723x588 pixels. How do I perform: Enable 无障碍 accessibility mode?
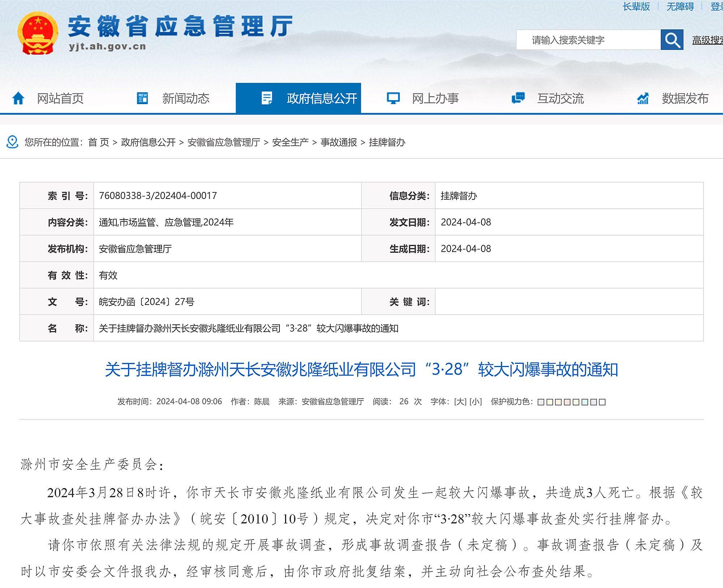pyautogui.click(x=680, y=7)
